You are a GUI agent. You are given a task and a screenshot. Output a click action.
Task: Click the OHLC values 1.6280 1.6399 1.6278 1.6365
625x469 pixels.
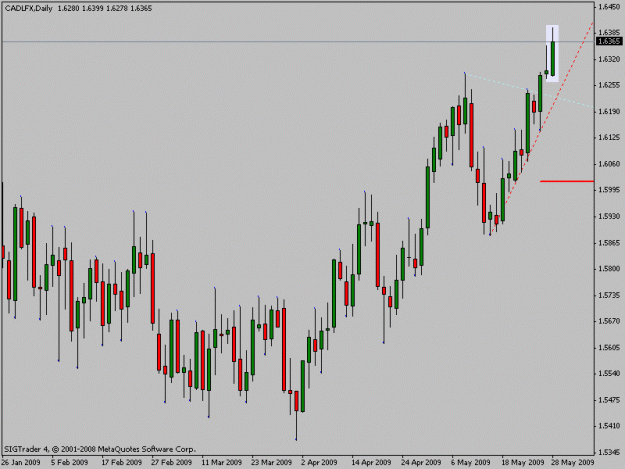point(105,8)
